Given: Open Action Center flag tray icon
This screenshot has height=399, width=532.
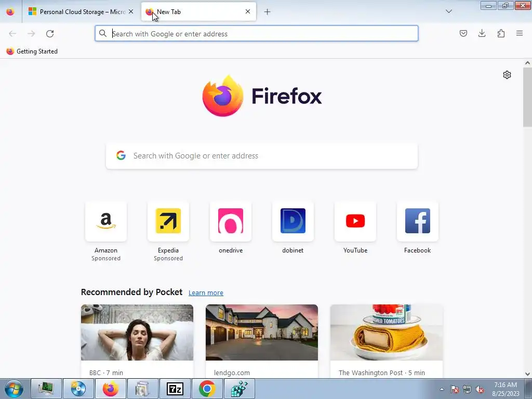Looking at the screenshot, I should pos(455,390).
